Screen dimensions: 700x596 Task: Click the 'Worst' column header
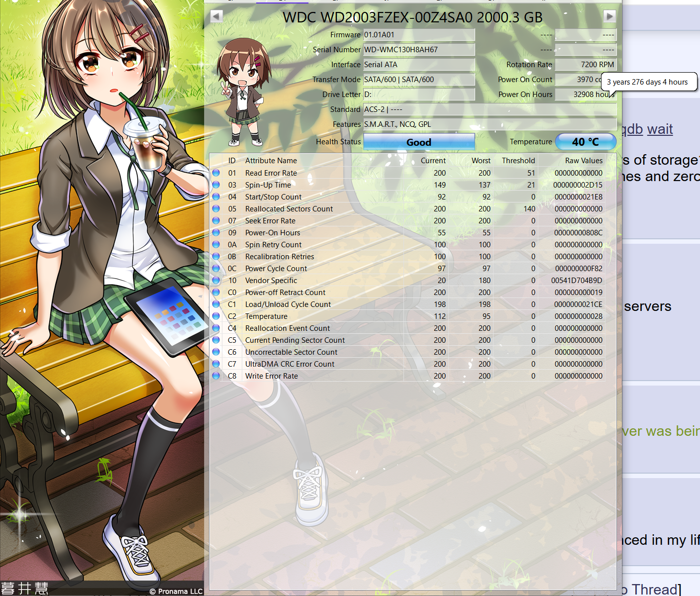(x=481, y=161)
